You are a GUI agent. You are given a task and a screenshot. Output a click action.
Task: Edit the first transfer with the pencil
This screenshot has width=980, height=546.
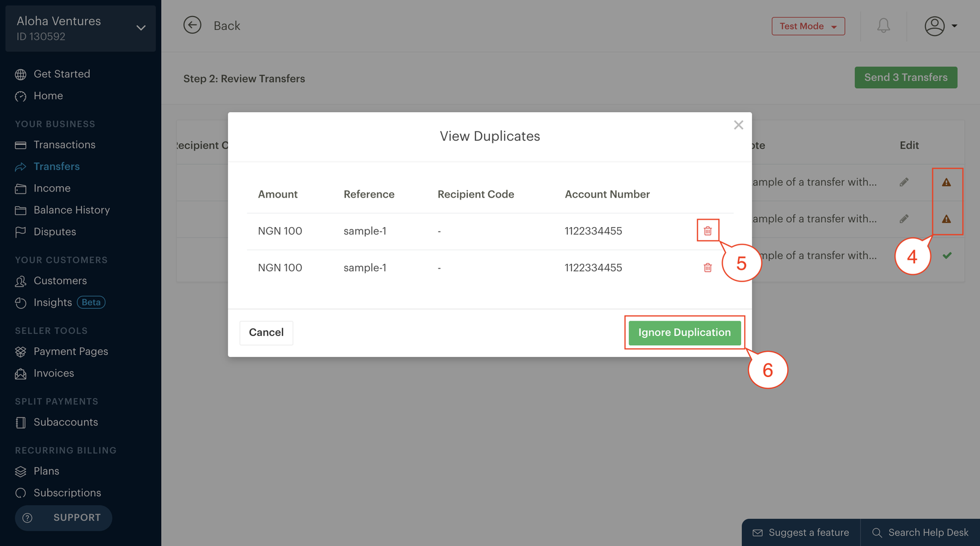[x=904, y=182]
